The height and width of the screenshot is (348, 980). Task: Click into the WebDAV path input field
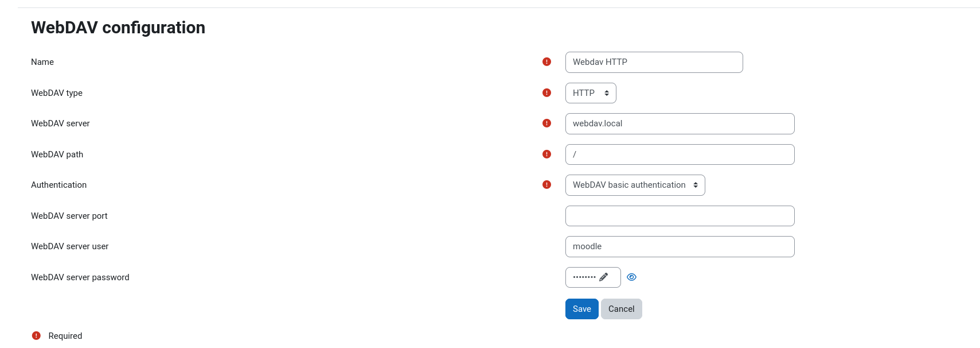pyautogui.click(x=680, y=154)
